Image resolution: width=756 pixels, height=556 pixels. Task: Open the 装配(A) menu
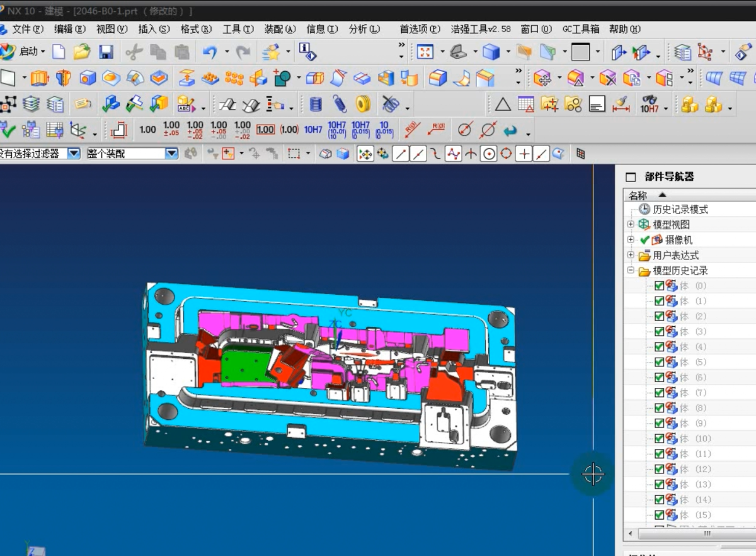click(280, 29)
